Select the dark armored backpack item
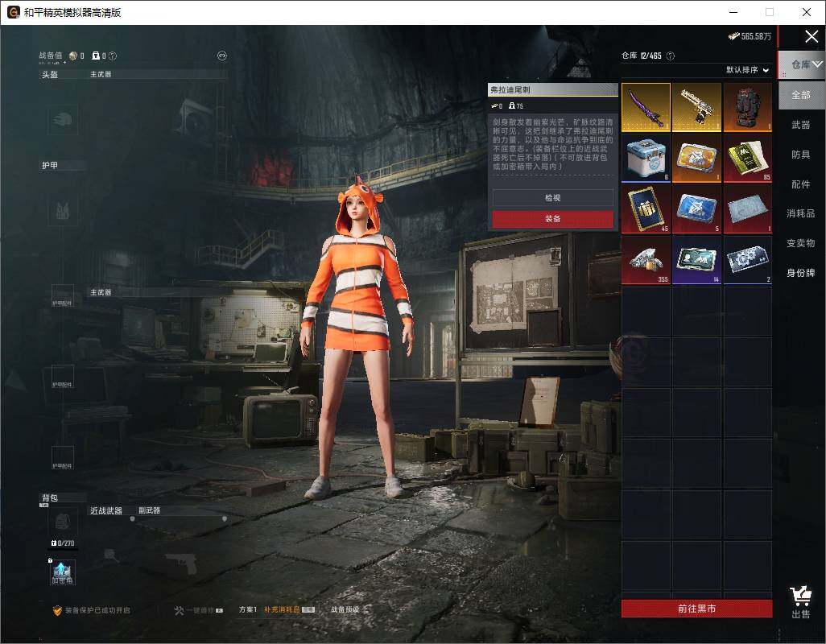Image resolution: width=826 pixels, height=644 pixels. coord(748,107)
